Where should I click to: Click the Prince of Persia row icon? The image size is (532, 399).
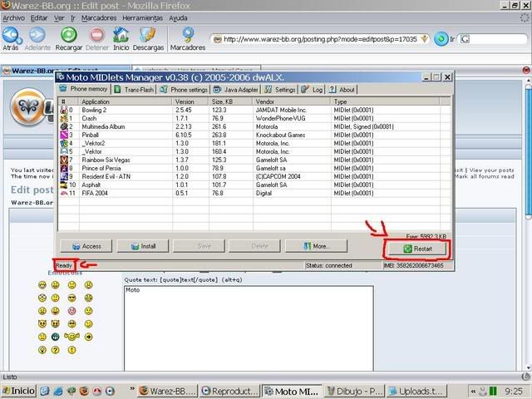point(64,168)
